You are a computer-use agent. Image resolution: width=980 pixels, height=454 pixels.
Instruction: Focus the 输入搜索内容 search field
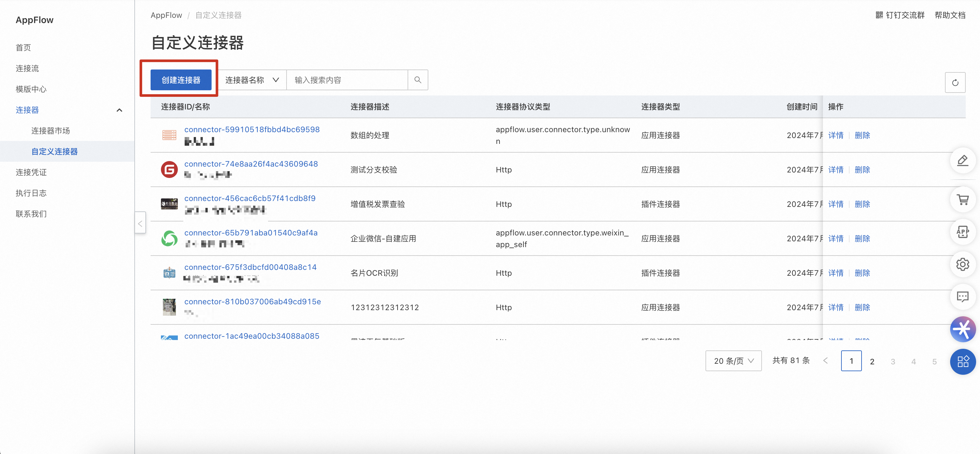coord(347,80)
